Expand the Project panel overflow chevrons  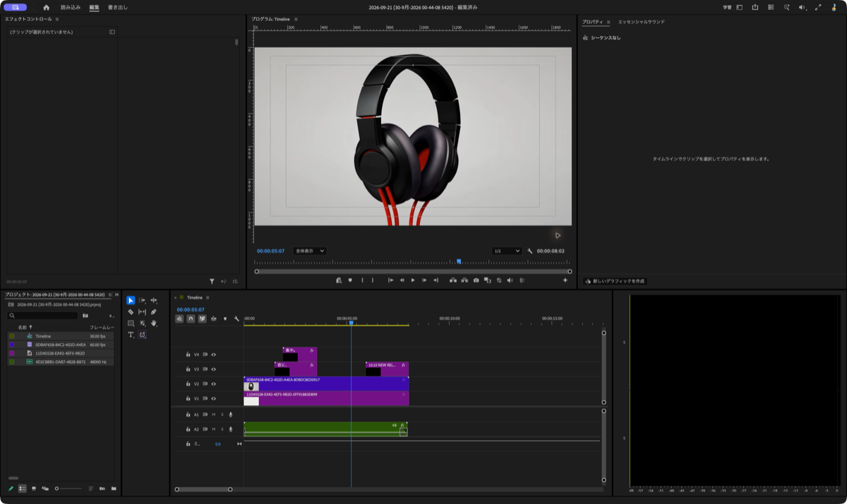click(117, 294)
